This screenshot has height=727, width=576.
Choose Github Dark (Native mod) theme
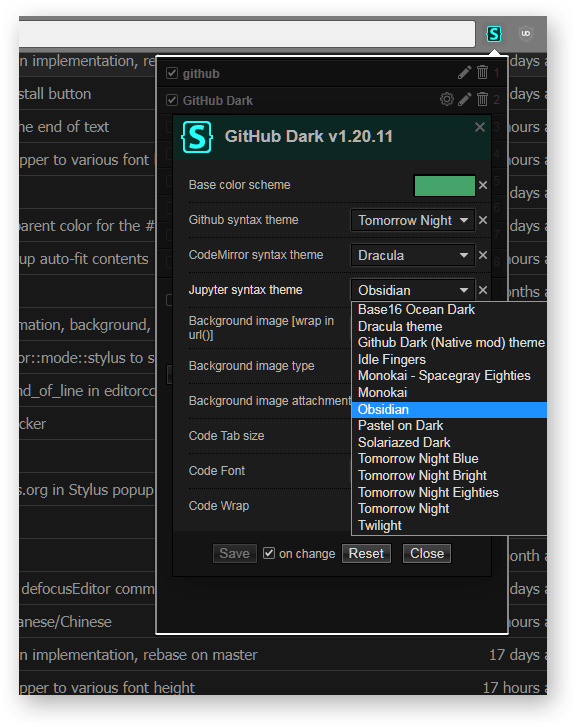click(450, 343)
